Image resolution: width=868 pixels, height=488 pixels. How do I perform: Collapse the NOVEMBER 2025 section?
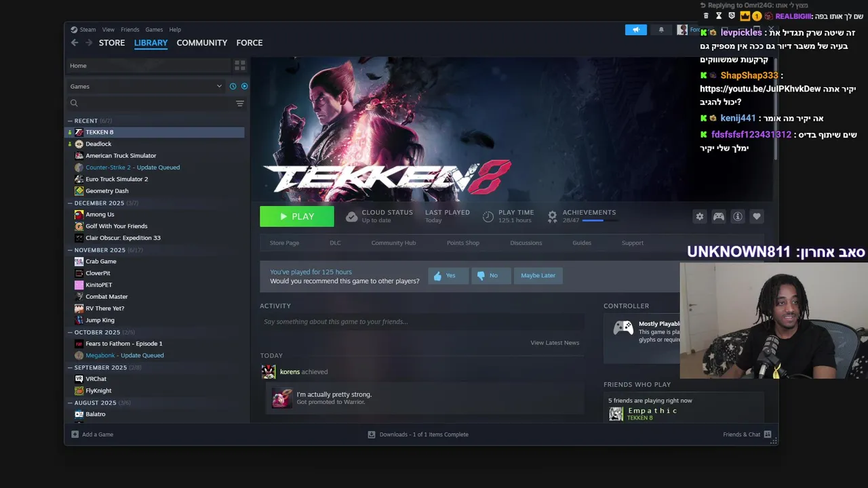point(70,250)
